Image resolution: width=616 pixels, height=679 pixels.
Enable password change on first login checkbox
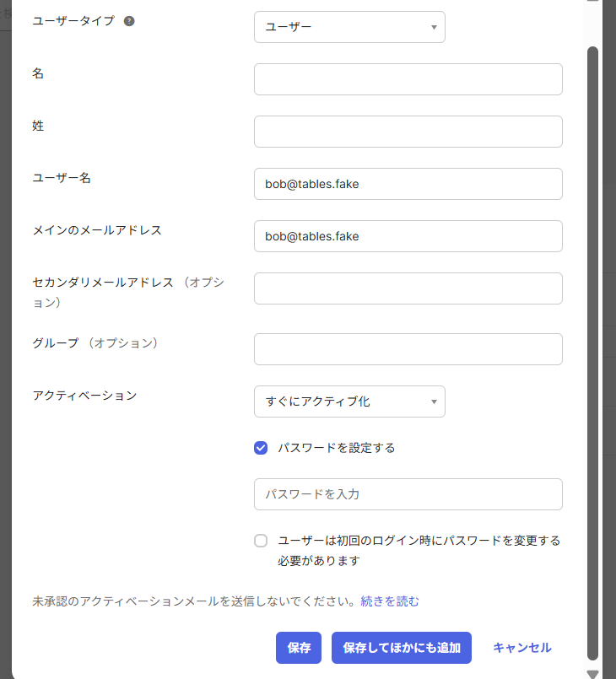point(261,541)
